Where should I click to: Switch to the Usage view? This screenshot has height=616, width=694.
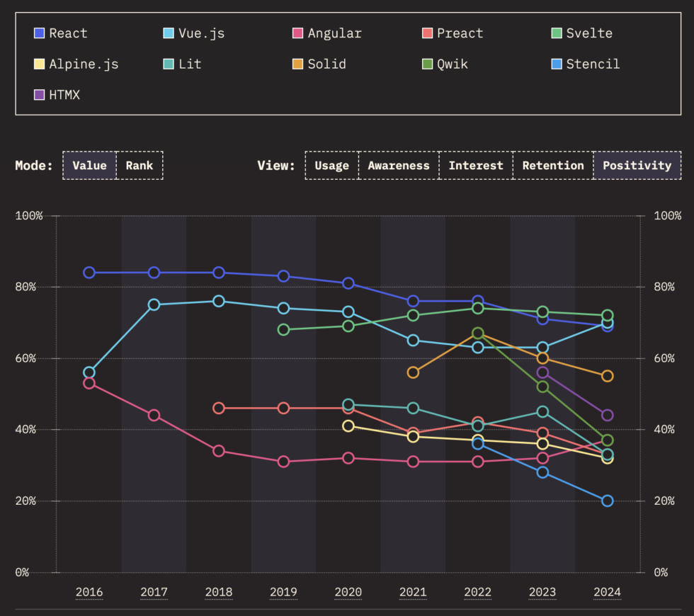(x=331, y=166)
